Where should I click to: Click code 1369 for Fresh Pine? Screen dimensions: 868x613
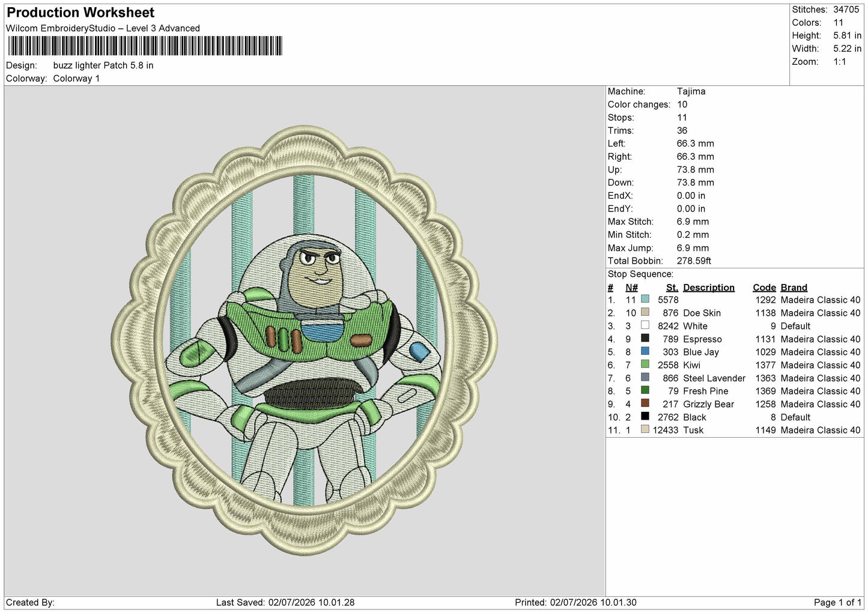[765, 391]
